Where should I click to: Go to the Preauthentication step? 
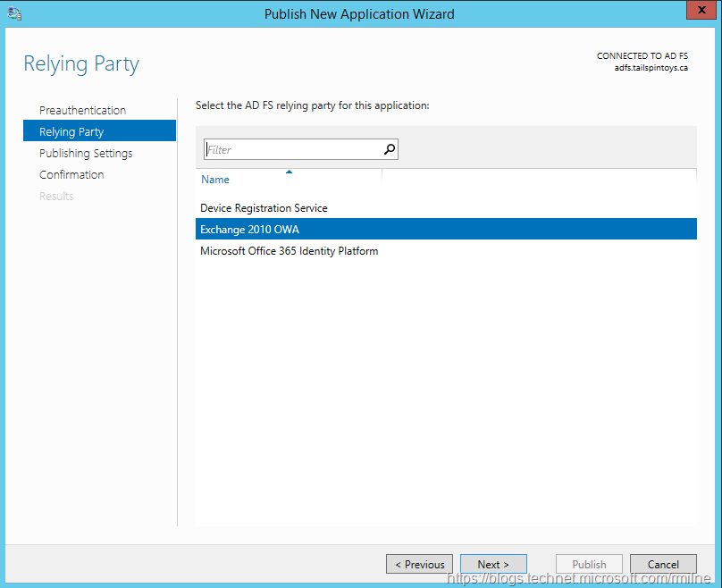pyautogui.click(x=82, y=111)
